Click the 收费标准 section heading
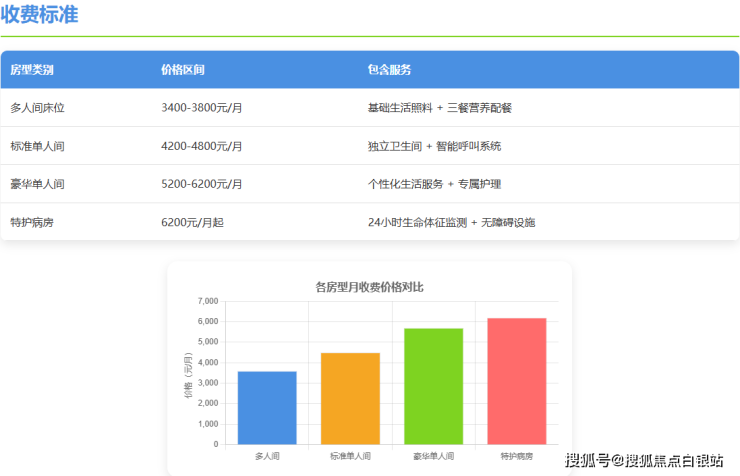Image resolution: width=740 pixels, height=476 pixels. [x=39, y=15]
